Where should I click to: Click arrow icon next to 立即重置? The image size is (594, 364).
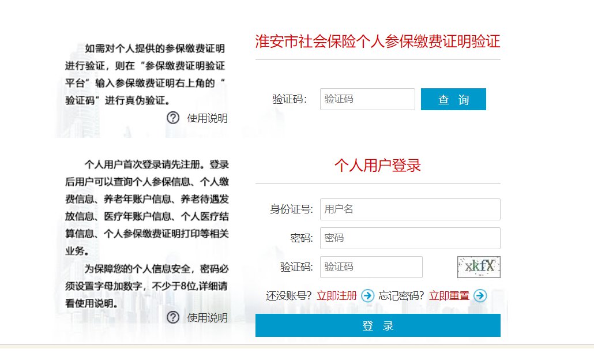(x=480, y=295)
